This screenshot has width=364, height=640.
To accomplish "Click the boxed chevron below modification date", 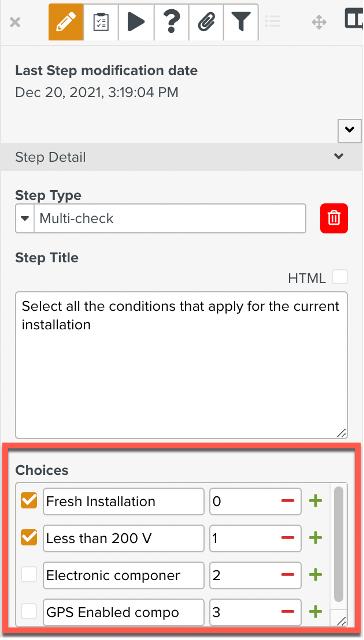I will (349, 130).
